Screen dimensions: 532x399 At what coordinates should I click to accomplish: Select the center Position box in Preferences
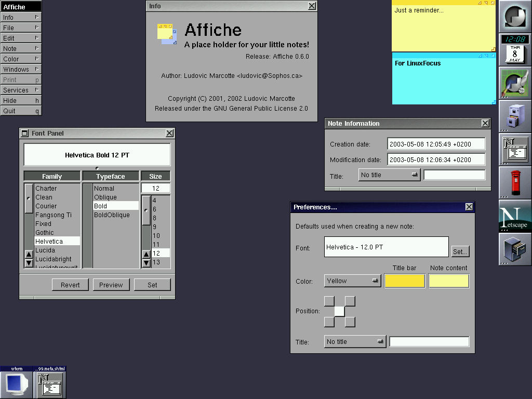pos(340,311)
